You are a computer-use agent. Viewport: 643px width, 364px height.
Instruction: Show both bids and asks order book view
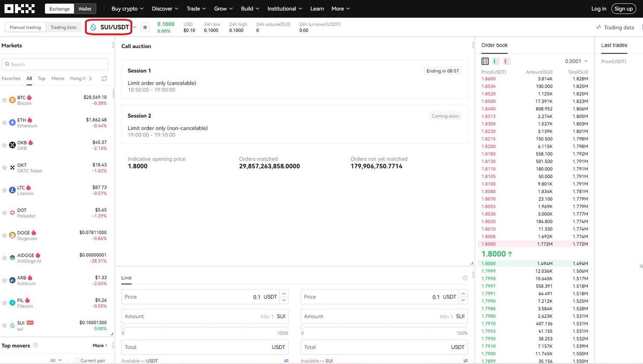485,62
